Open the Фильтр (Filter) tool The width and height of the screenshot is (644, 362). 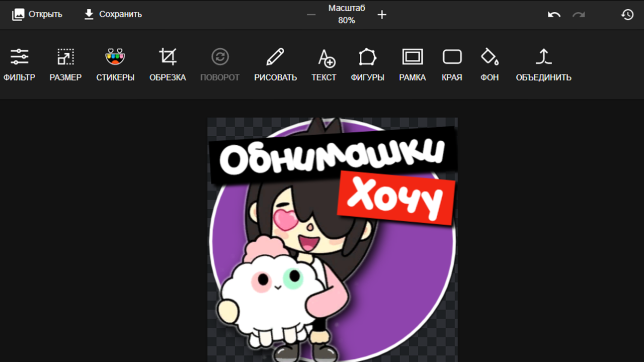tap(20, 63)
